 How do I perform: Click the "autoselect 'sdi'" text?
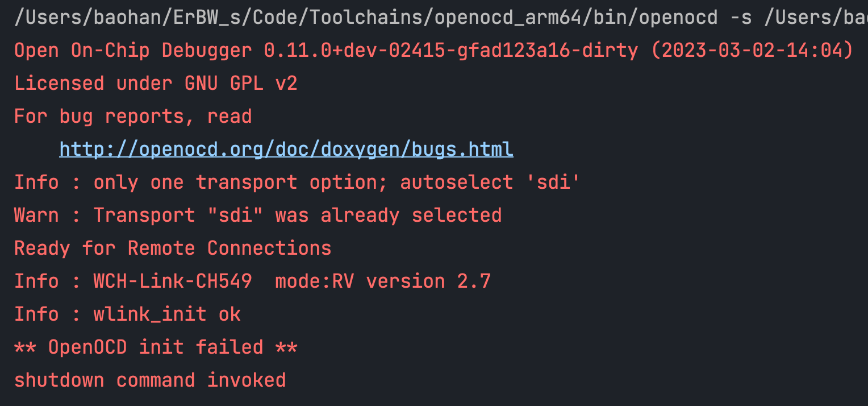(x=490, y=183)
